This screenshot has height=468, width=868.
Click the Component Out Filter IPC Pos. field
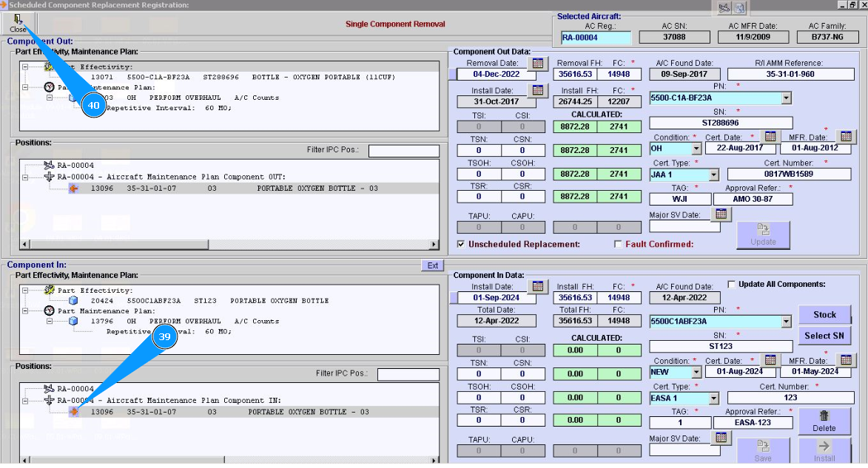pos(403,151)
